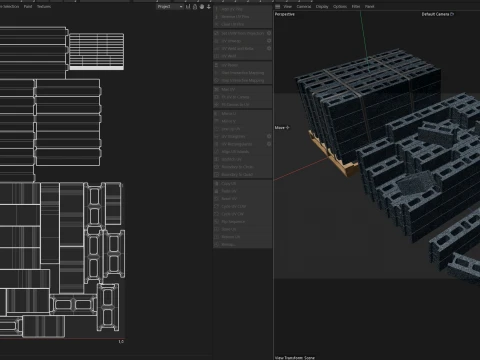Open the Default Camera selector
The image size is (480, 360).
pyautogui.click(x=437, y=14)
